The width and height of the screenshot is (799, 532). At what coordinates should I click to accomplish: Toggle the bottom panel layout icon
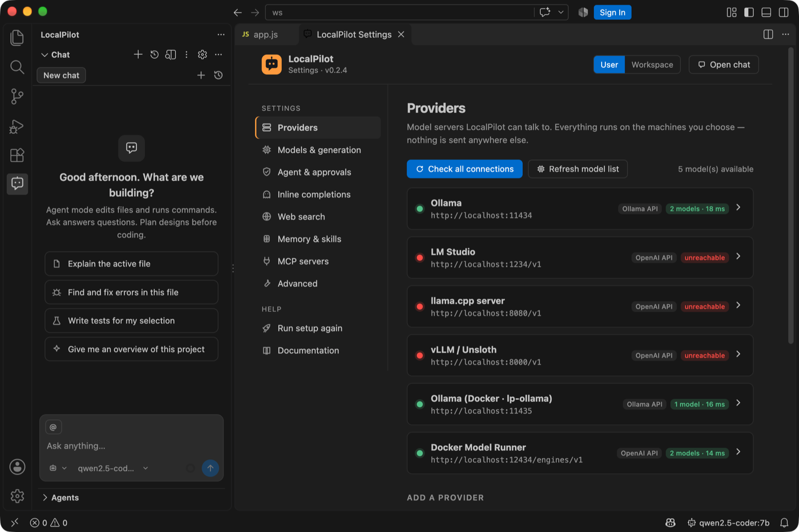[x=766, y=12]
